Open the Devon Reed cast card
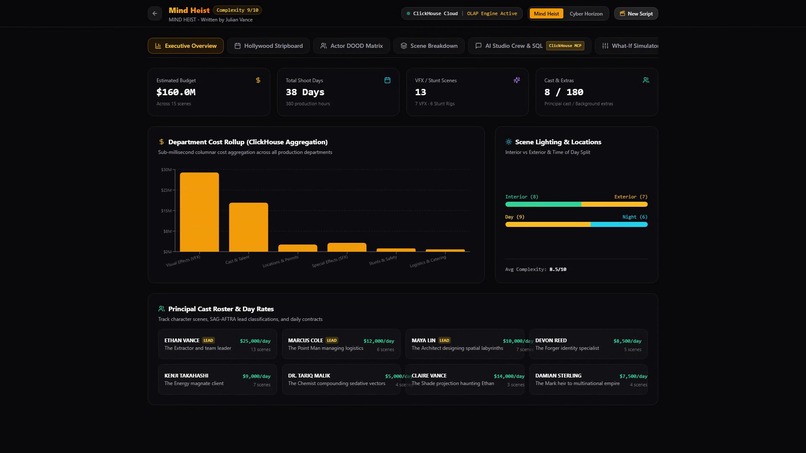Viewport: 806px width, 453px height. (588, 344)
